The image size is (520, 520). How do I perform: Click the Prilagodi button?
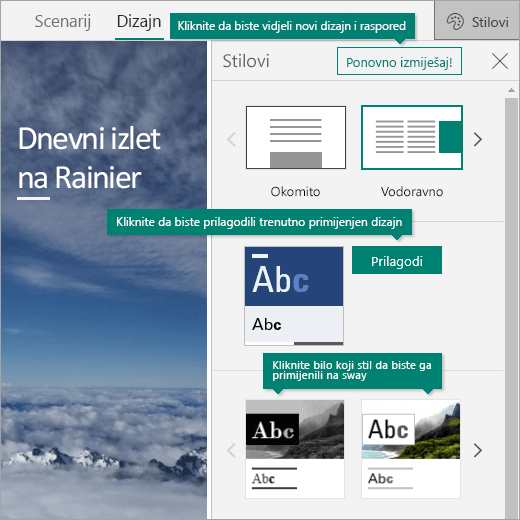(397, 260)
